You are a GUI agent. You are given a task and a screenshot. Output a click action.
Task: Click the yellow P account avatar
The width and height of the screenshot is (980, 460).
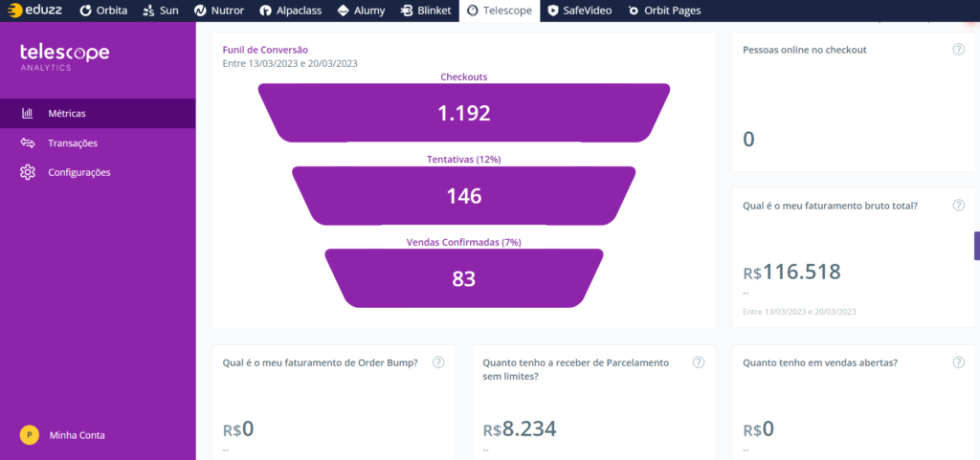tap(30, 435)
